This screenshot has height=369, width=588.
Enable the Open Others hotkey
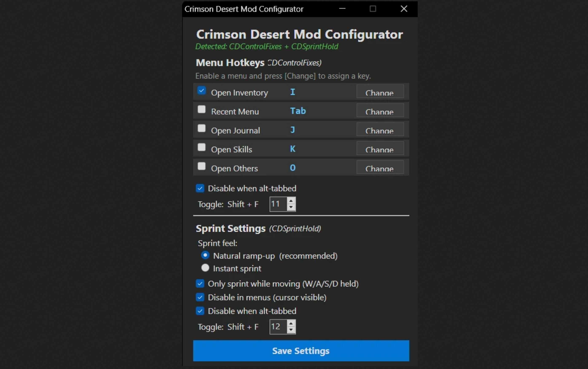click(202, 166)
